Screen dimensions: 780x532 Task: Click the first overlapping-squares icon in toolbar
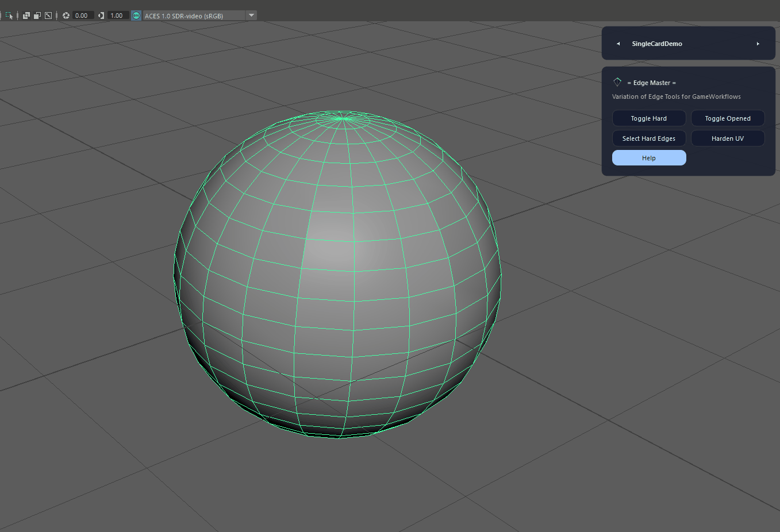point(26,16)
